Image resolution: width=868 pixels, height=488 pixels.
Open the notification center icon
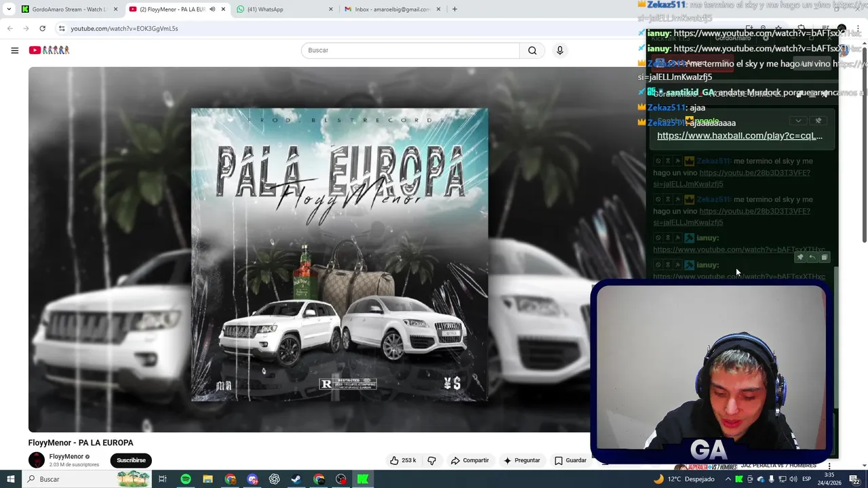(854, 479)
